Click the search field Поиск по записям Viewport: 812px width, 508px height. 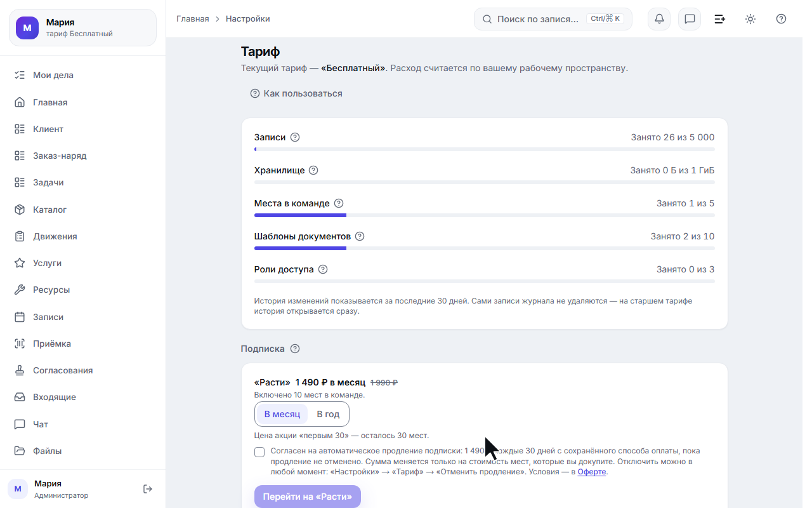(x=553, y=19)
